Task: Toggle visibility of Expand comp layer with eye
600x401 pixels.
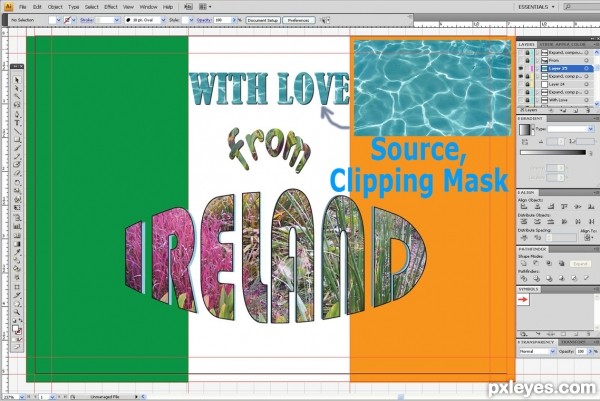Action: 520,77
